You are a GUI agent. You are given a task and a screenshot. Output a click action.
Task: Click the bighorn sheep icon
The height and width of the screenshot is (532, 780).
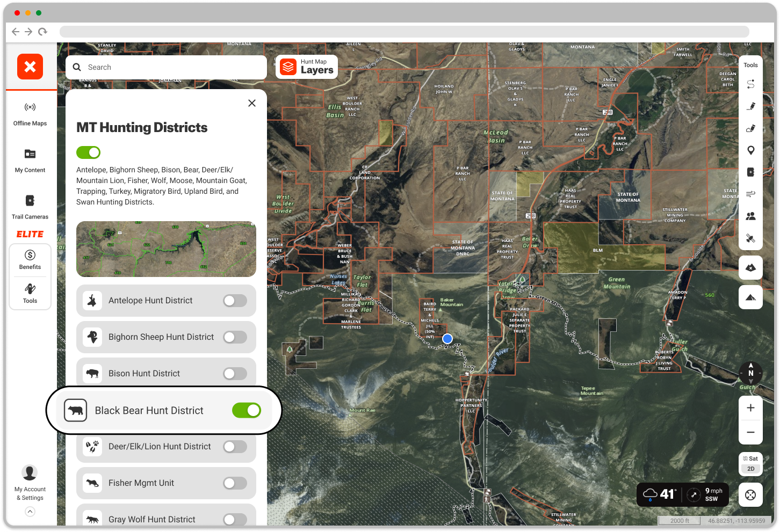[x=92, y=337]
